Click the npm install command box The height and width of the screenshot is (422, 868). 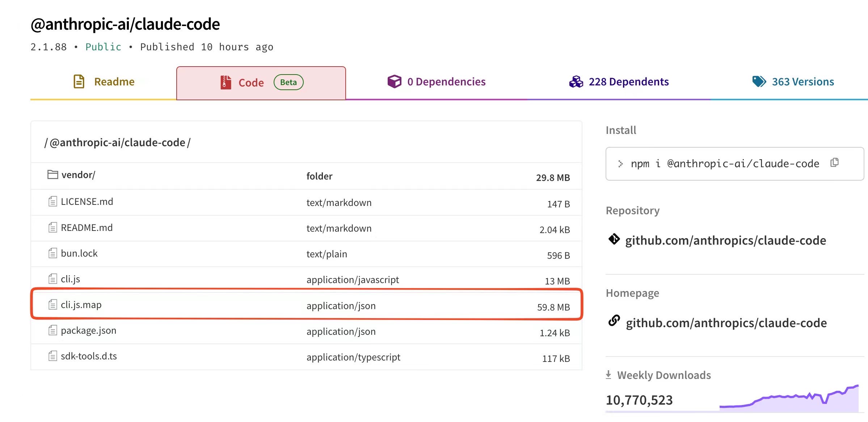pos(724,164)
